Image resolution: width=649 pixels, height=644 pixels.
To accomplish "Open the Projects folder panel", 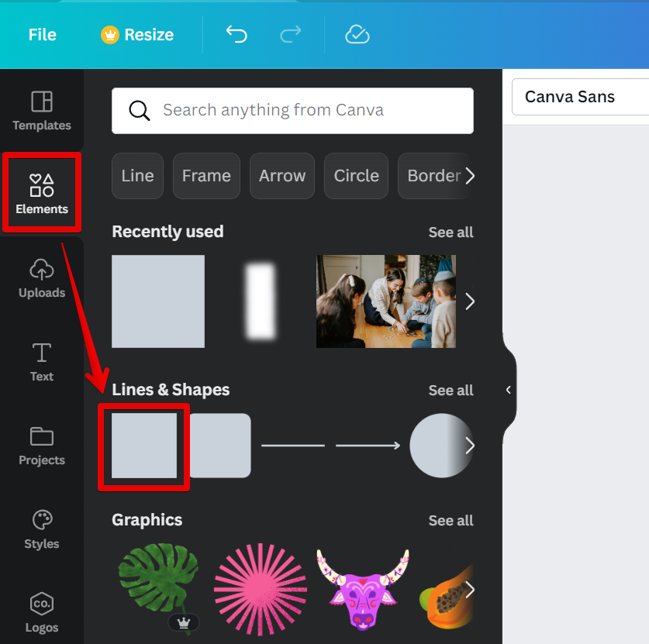I will [42, 446].
